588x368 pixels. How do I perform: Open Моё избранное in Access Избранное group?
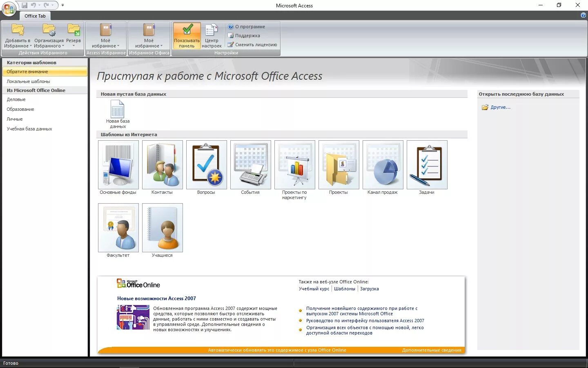[x=106, y=36]
